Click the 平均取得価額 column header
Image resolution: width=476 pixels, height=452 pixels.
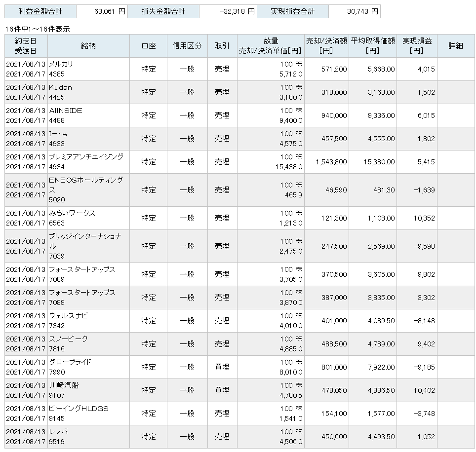pos(373,46)
